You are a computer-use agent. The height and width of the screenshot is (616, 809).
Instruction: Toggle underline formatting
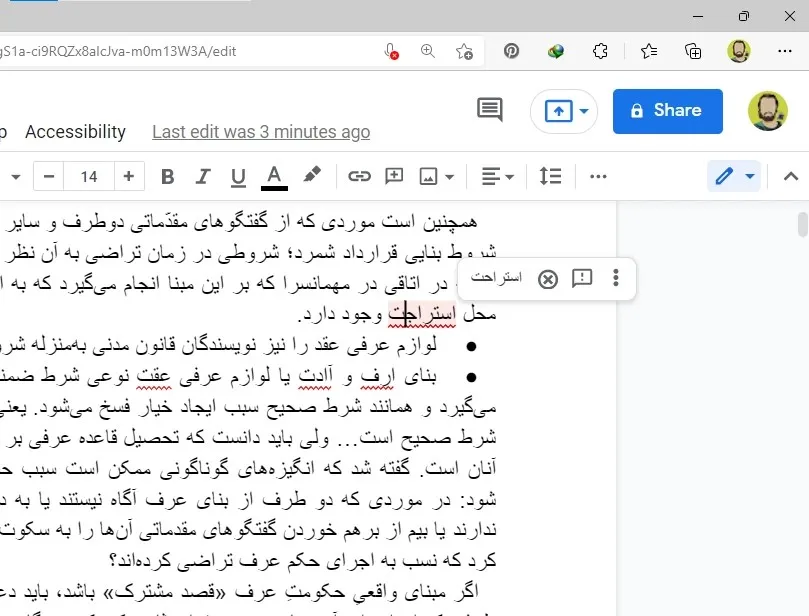[238, 177]
